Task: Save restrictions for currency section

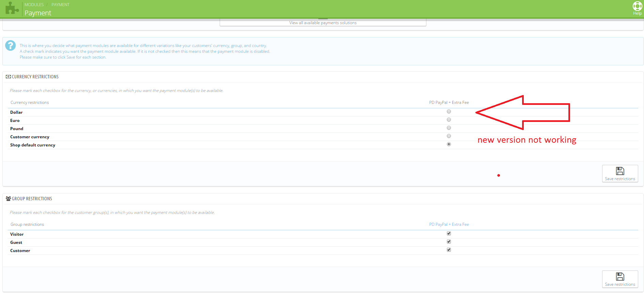Action: pos(620,174)
